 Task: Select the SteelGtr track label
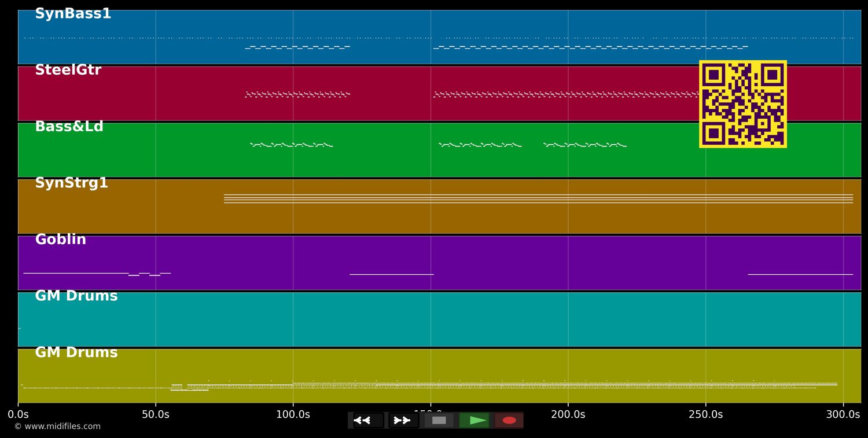(68, 70)
